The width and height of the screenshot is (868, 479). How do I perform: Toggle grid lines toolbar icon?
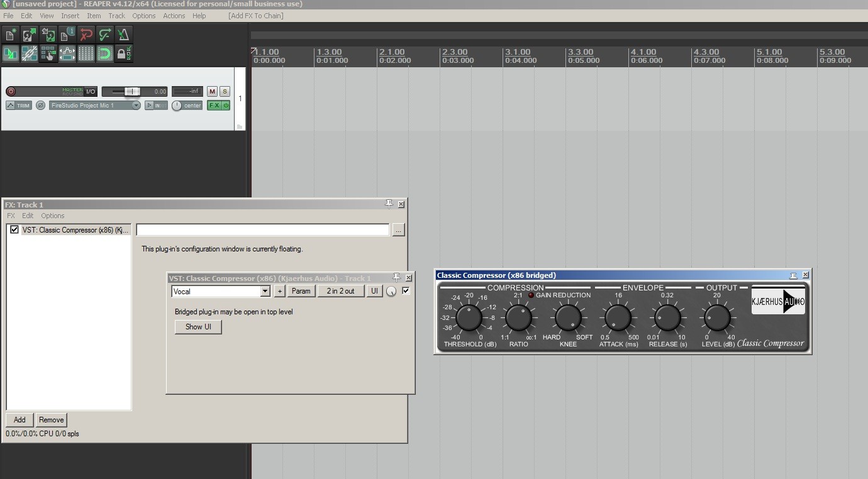tap(86, 53)
